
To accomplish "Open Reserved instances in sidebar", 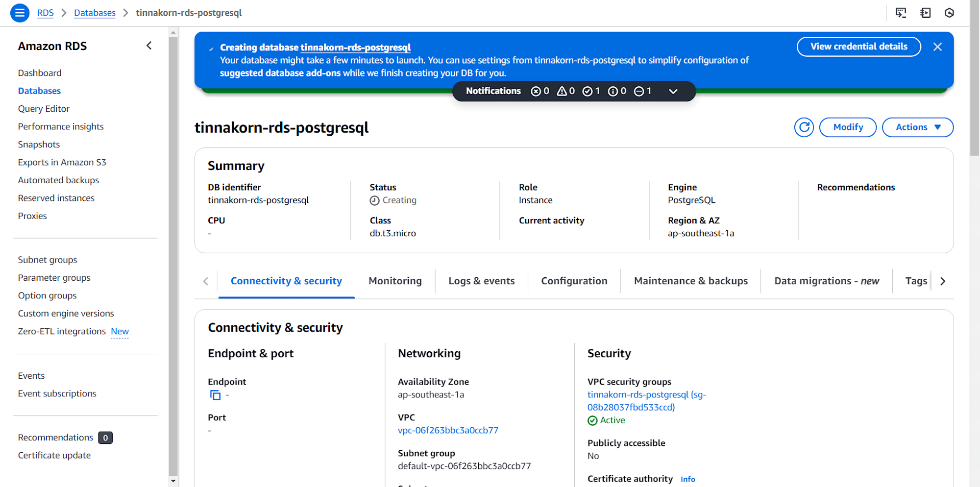I will (56, 198).
